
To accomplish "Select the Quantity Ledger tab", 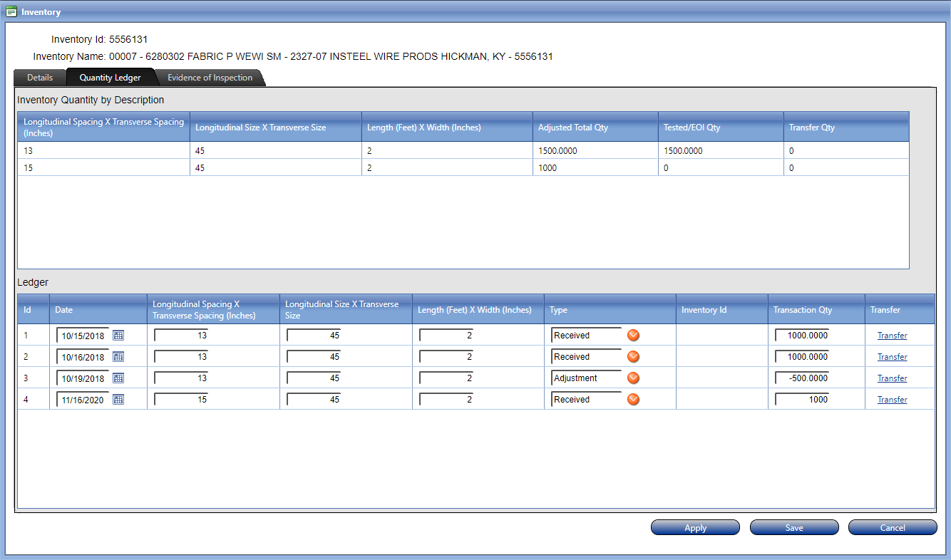I will pyautogui.click(x=110, y=78).
